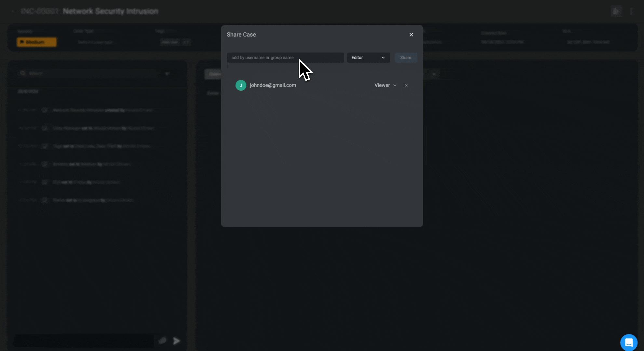Image resolution: width=644 pixels, height=351 pixels.
Task: Expand Viewer permission dropdown for johndoe
Action: (385, 85)
